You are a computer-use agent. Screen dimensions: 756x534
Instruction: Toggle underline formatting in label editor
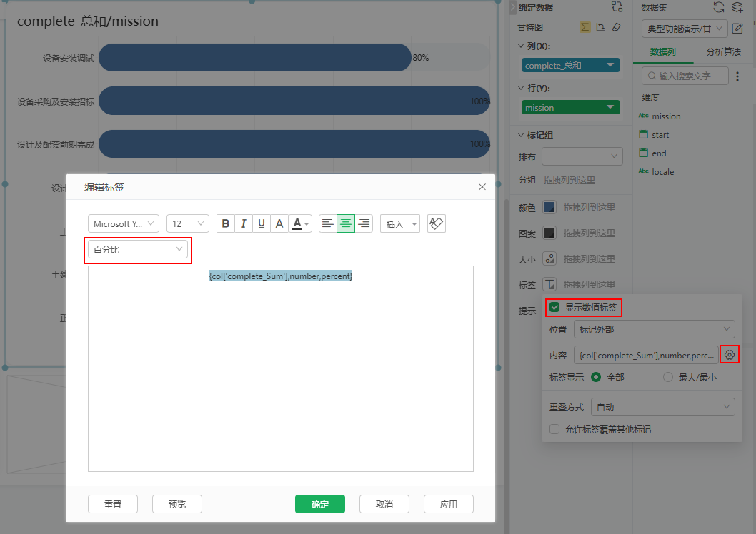pyautogui.click(x=262, y=223)
